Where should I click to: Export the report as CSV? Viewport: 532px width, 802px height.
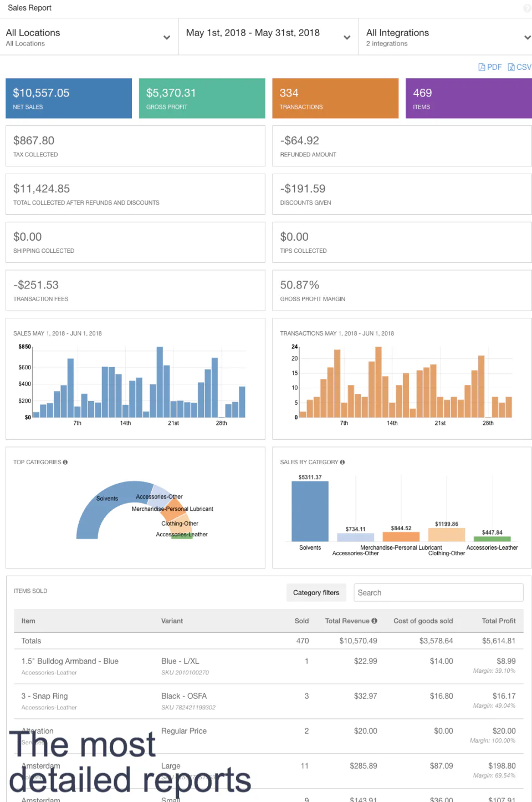pos(520,67)
